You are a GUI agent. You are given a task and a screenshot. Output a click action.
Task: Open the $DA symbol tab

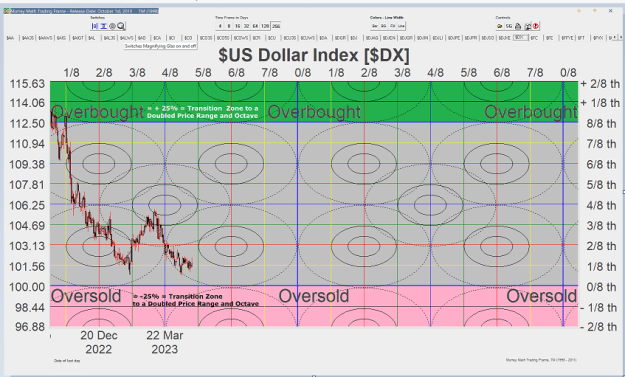tap(323, 38)
